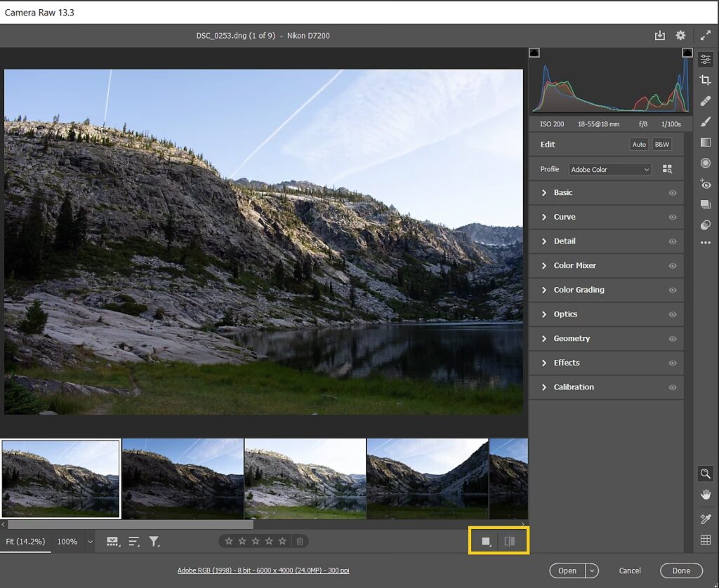Select the third filmstrip thumbnail
The width and height of the screenshot is (719, 588).
(x=305, y=479)
